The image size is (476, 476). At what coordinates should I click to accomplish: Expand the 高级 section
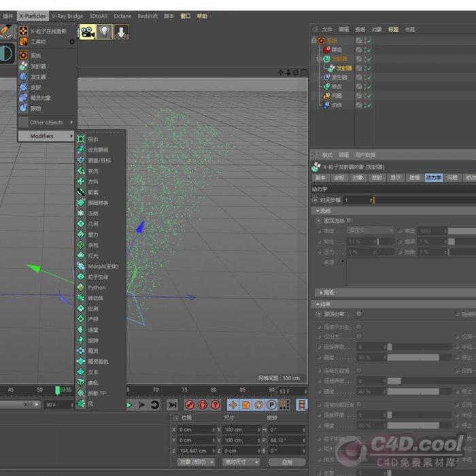328,292
